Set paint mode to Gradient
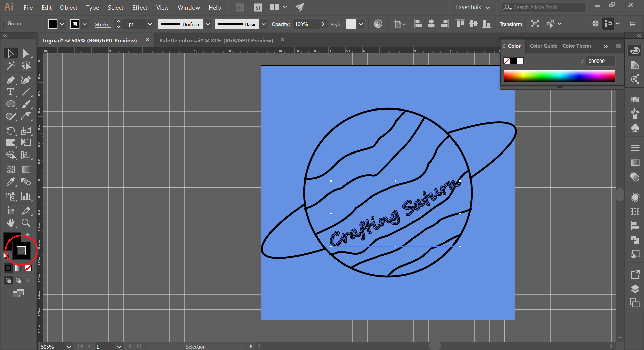 18,268
